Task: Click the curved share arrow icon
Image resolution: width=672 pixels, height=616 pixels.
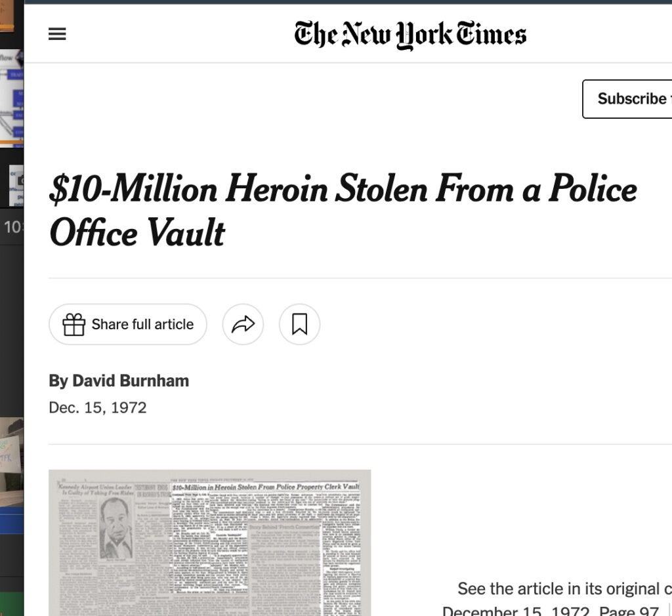Action: (x=243, y=324)
